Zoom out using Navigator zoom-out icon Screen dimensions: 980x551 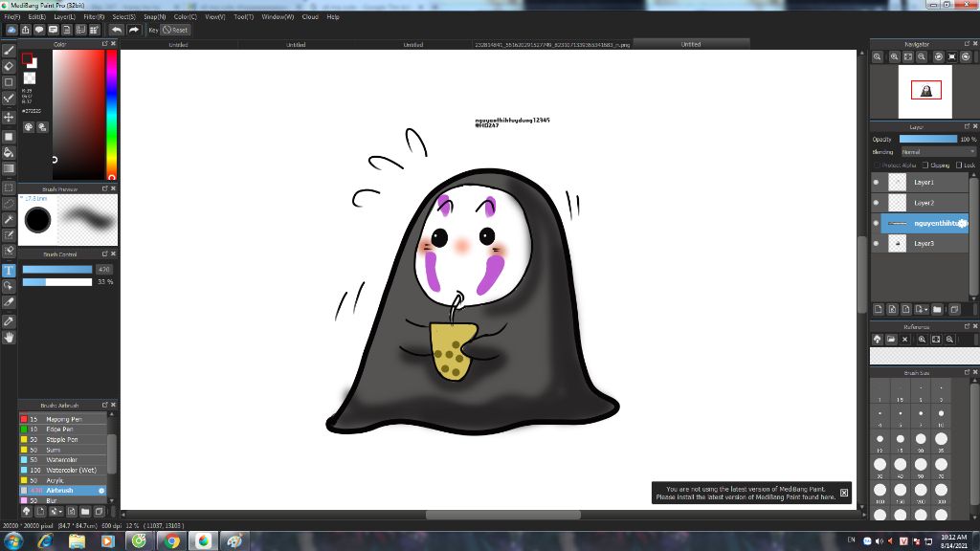pyautogui.click(x=922, y=56)
